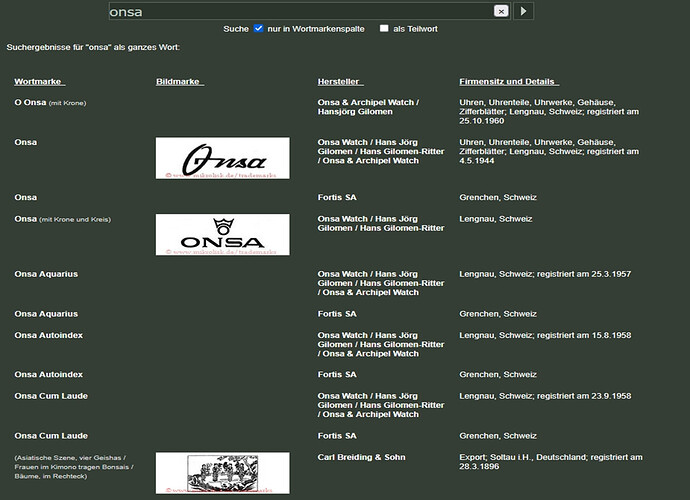Click the onsa search input field

[x=300, y=12]
